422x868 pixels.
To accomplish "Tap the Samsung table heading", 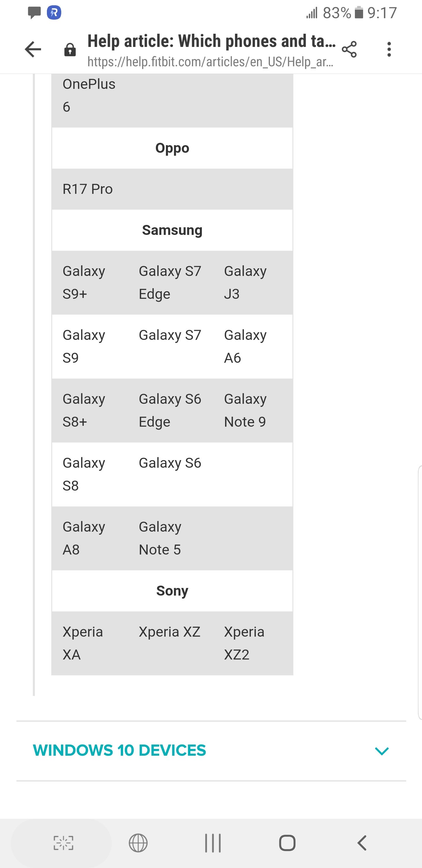I will pos(172,230).
